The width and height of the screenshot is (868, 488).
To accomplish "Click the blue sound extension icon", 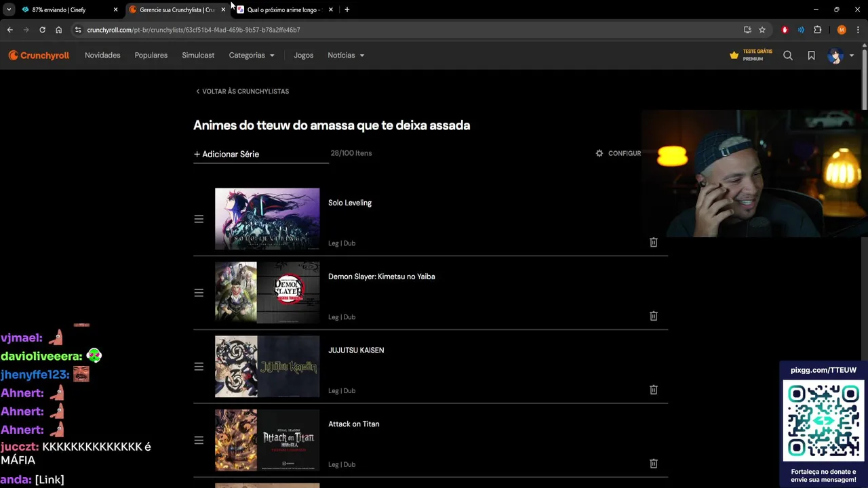I will pyautogui.click(x=801, y=30).
